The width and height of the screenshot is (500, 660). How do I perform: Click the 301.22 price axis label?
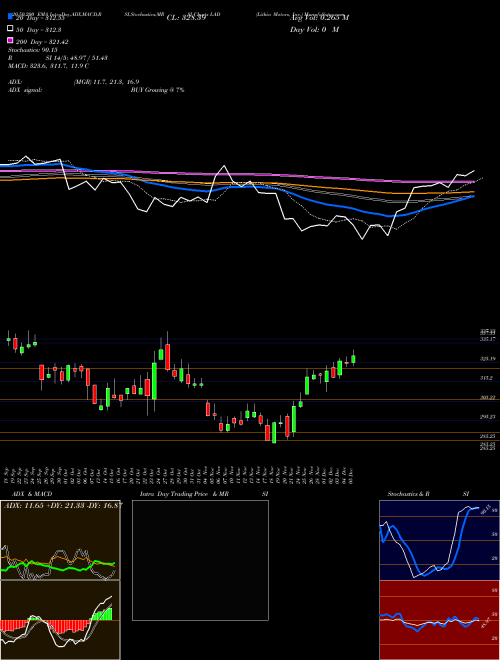pos(487,397)
